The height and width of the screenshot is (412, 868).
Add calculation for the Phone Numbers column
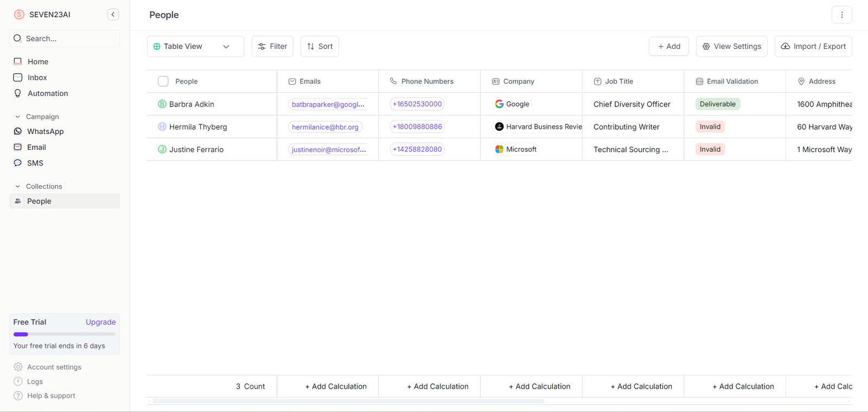coord(438,386)
